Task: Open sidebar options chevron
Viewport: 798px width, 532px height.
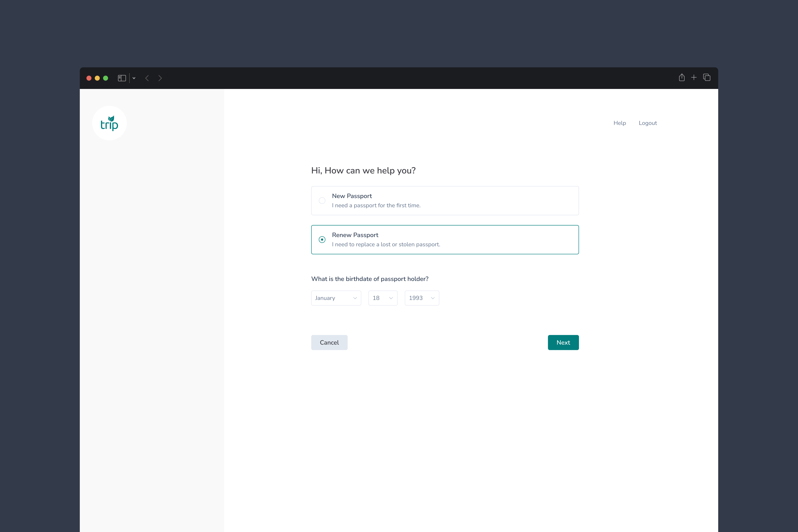Action: 134,78
